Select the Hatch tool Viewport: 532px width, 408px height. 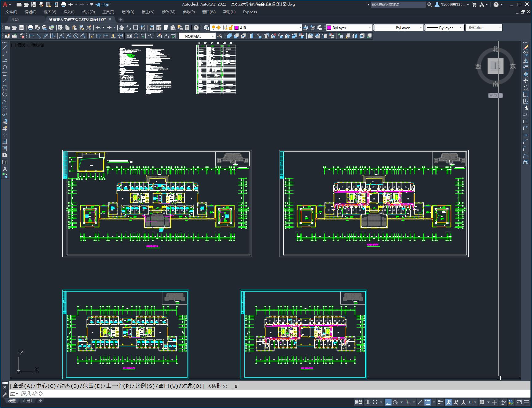[x=5, y=142]
